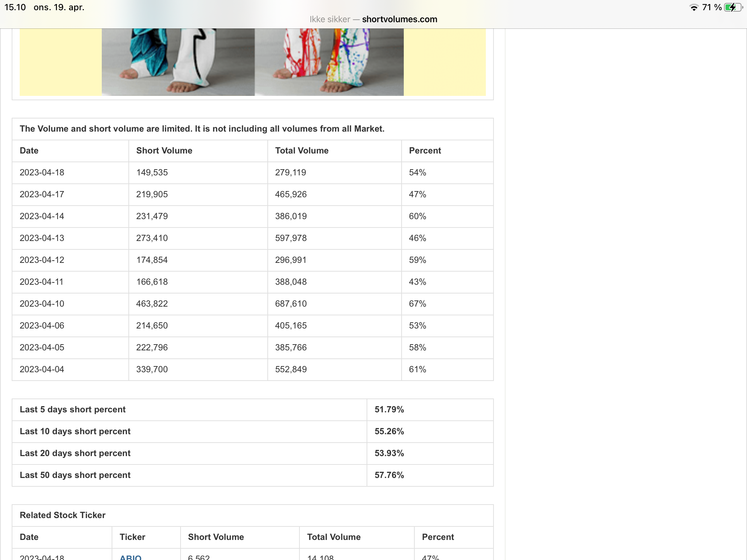Click the Last 5 days short percent row

click(252, 410)
